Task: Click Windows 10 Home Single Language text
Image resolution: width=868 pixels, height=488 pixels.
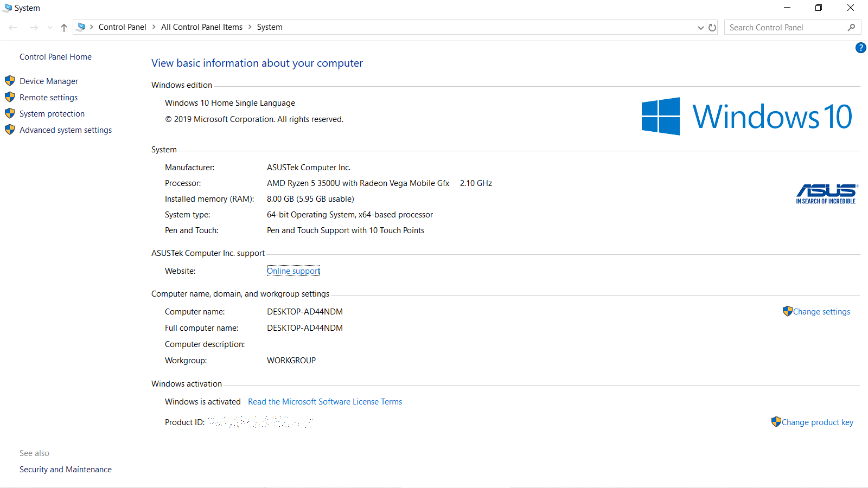Action: (230, 103)
